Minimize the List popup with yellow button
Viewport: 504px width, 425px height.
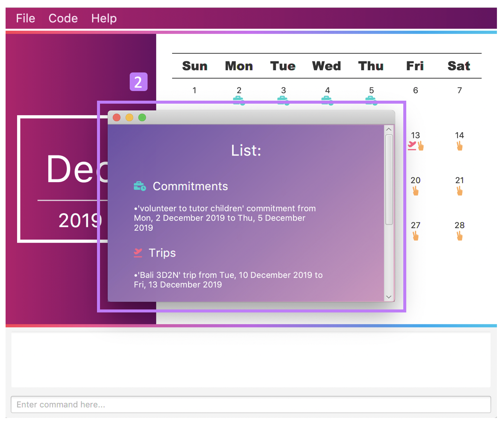coord(129,117)
